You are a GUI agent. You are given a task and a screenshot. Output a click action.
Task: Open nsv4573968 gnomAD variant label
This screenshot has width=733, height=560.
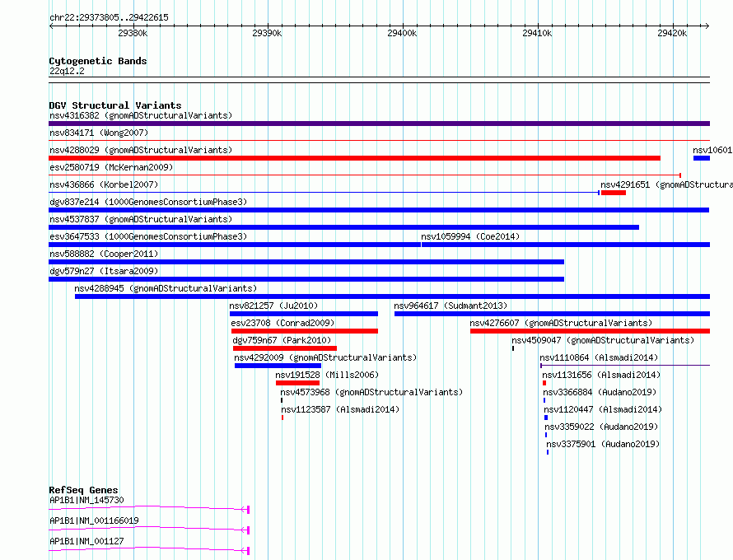(x=371, y=392)
